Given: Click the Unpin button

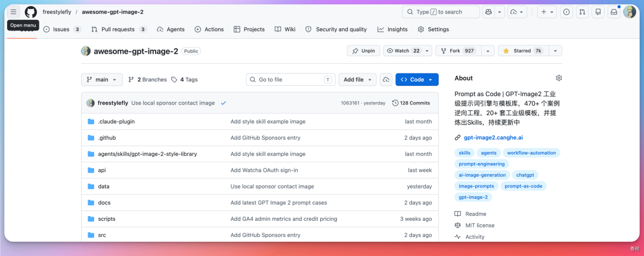Looking at the screenshot, I should 364,51.
